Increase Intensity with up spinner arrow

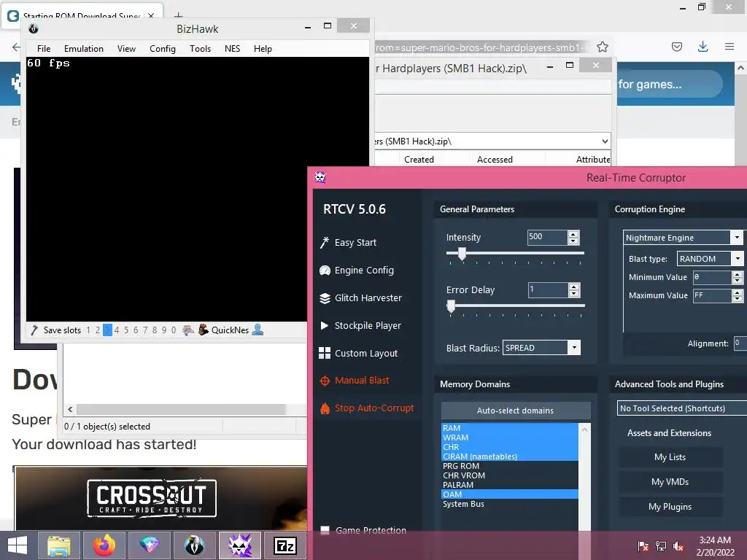pyautogui.click(x=573, y=234)
